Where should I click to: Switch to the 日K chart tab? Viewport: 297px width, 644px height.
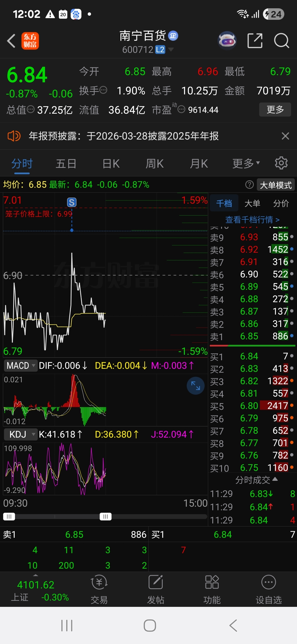(x=111, y=164)
